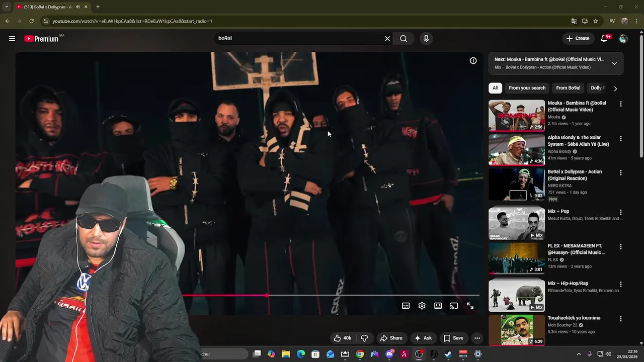This screenshot has width=644, height=362.
Task: Open a new browser tab
Action: [98, 7]
